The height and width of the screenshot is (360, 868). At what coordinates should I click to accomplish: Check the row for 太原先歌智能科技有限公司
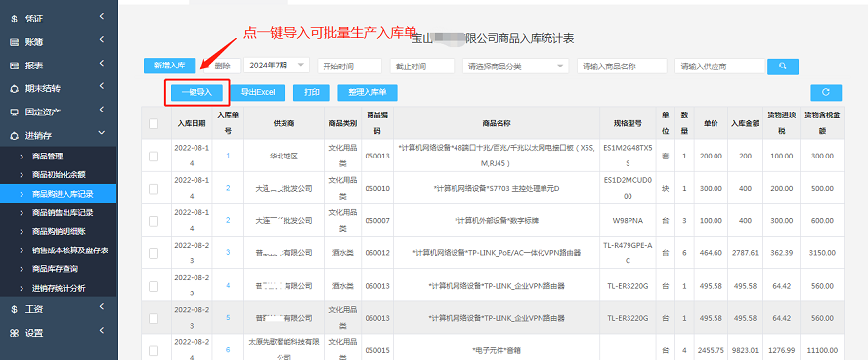tap(153, 350)
